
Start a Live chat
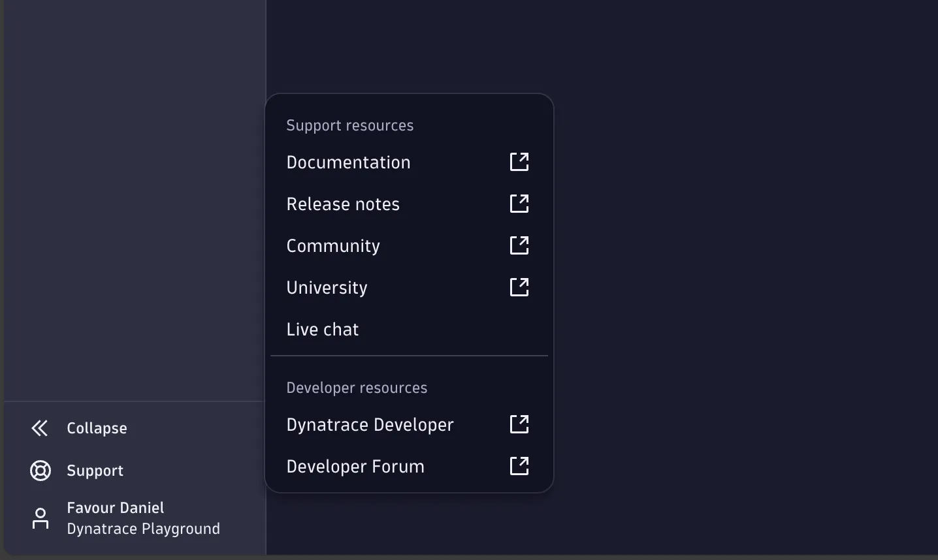(409, 329)
